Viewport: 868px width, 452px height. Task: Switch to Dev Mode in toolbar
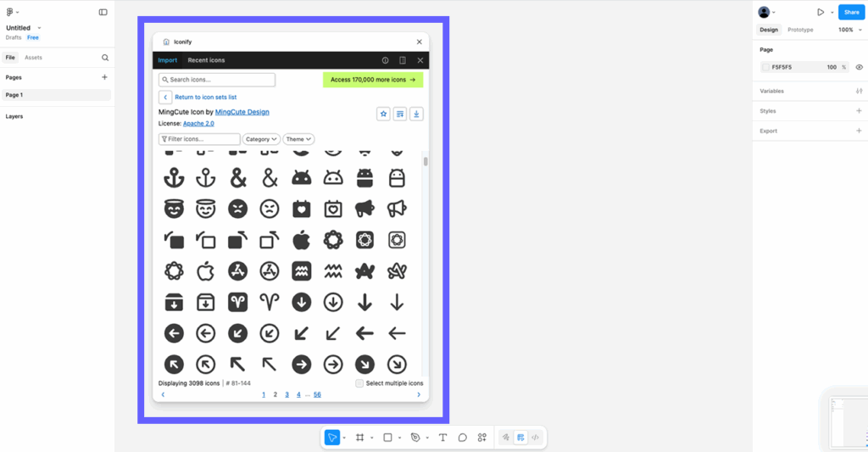(536, 438)
